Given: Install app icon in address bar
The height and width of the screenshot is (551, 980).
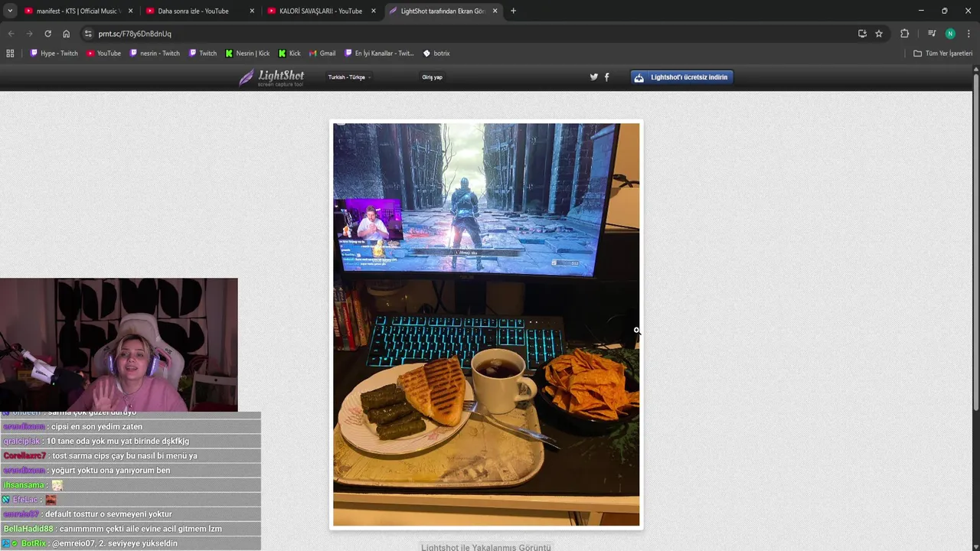Looking at the screenshot, I should 862,34.
